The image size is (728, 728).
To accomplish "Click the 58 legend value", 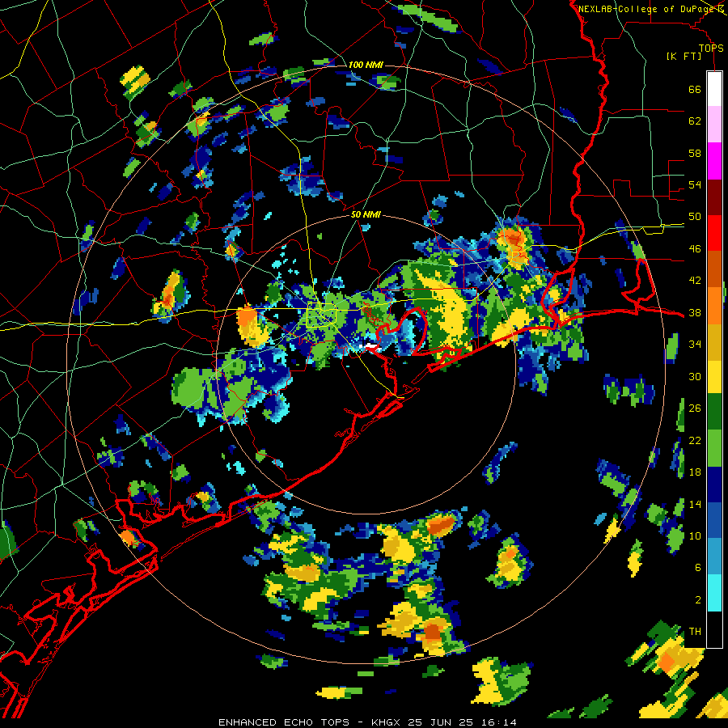I will click(x=695, y=153).
